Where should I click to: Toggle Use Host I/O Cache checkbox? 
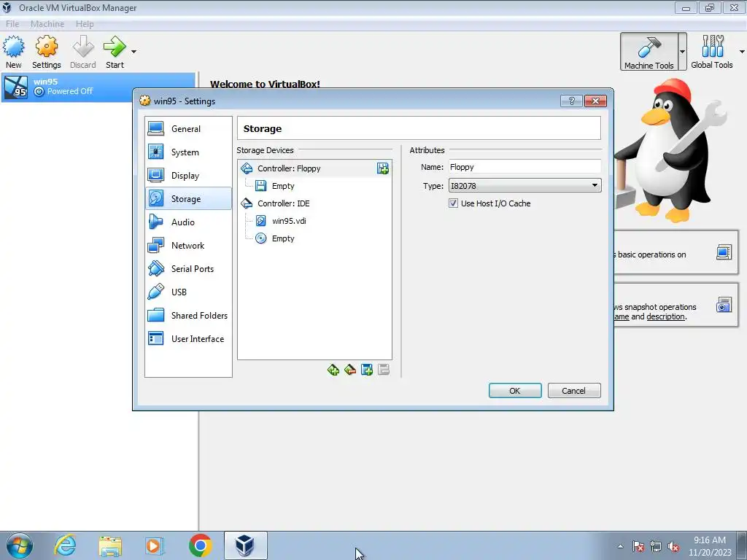pyautogui.click(x=453, y=203)
